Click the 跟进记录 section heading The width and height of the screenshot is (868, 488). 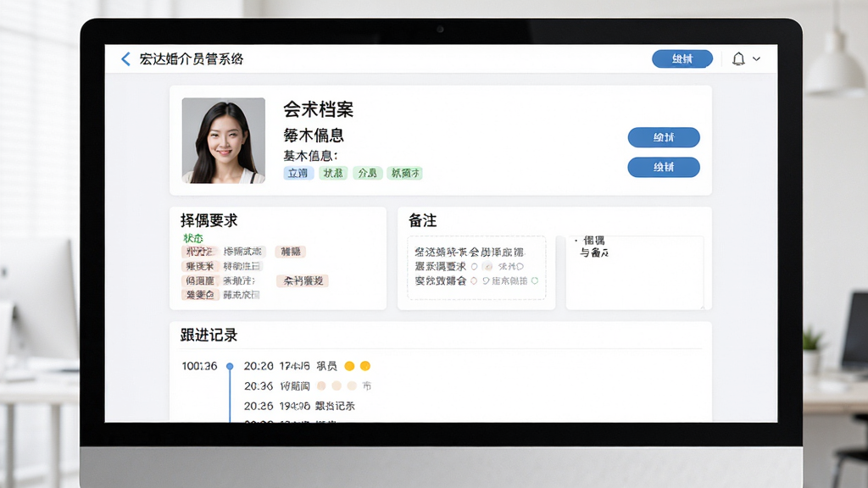point(209,335)
